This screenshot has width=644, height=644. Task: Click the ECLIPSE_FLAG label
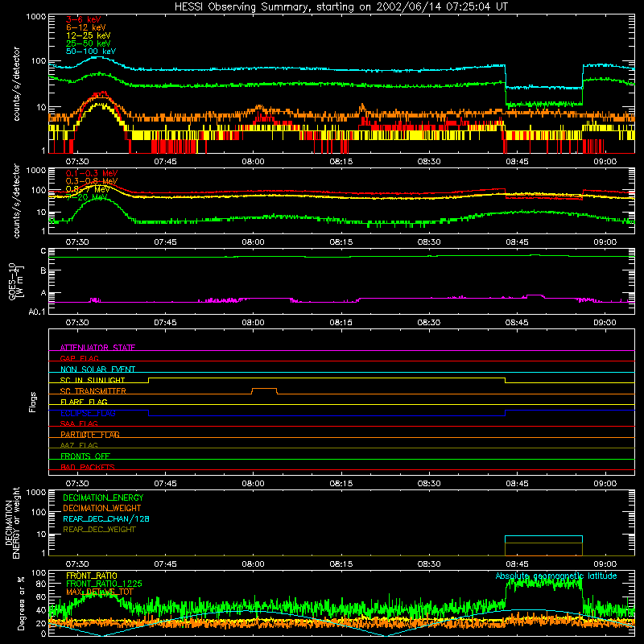point(88,413)
